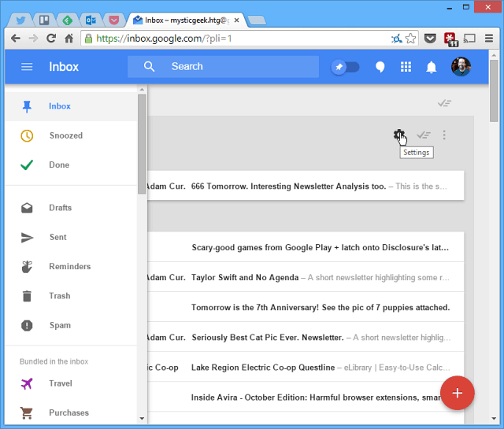Open bundle Settings gear icon
The width and height of the screenshot is (504, 429).
(399, 135)
